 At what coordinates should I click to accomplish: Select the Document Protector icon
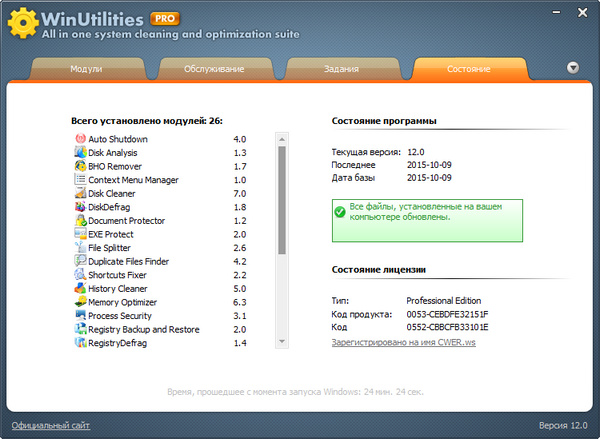(x=80, y=220)
